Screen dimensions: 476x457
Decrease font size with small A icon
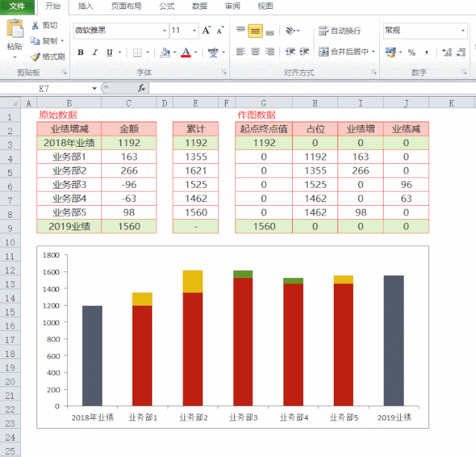coord(220,31)
